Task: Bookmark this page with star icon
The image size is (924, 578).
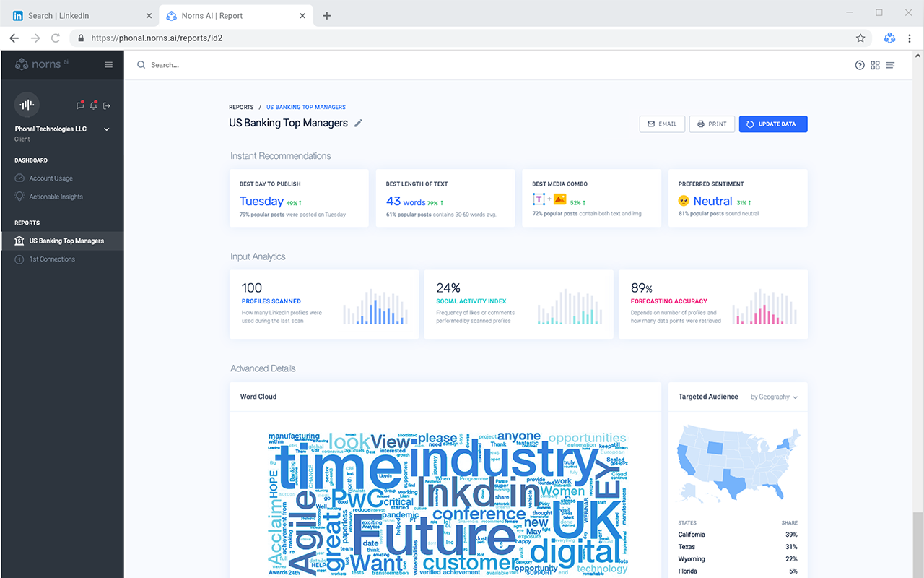Action: tap(860, 38)
